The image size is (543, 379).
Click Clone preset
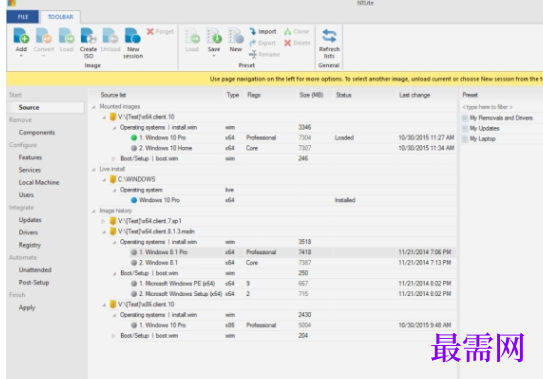[296, 32]
